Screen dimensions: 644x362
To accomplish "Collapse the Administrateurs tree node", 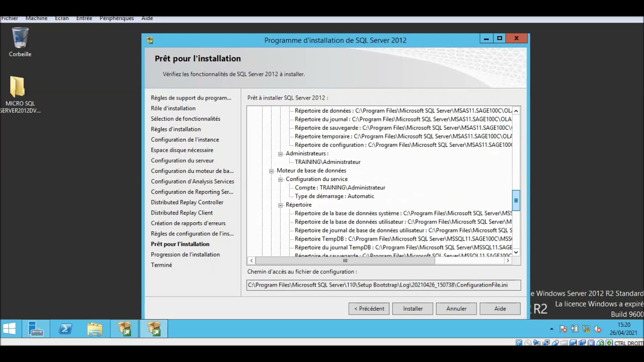I will (281, 154).
